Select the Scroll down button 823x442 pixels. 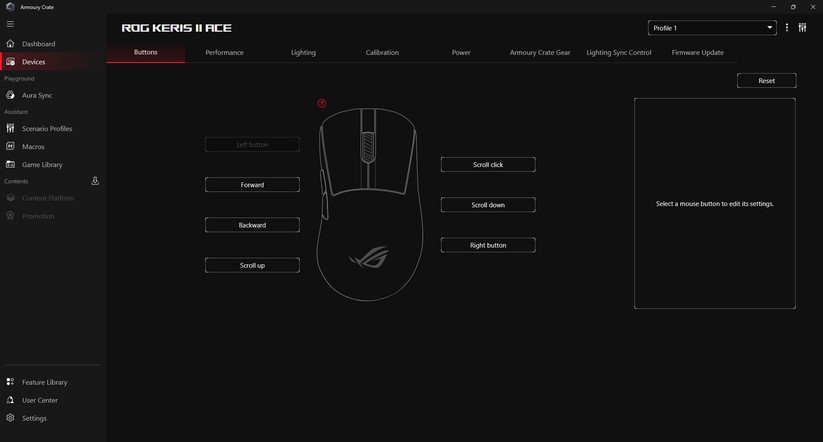coord(488,205)
